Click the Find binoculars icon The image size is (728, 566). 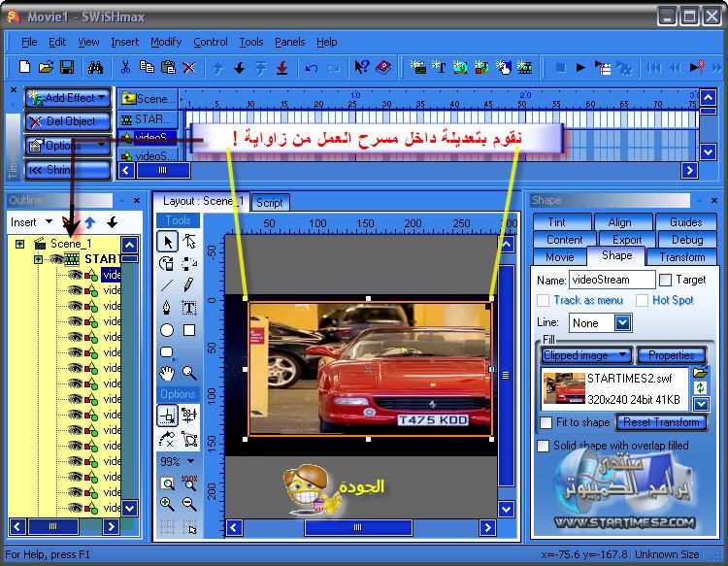click(95, 68)
